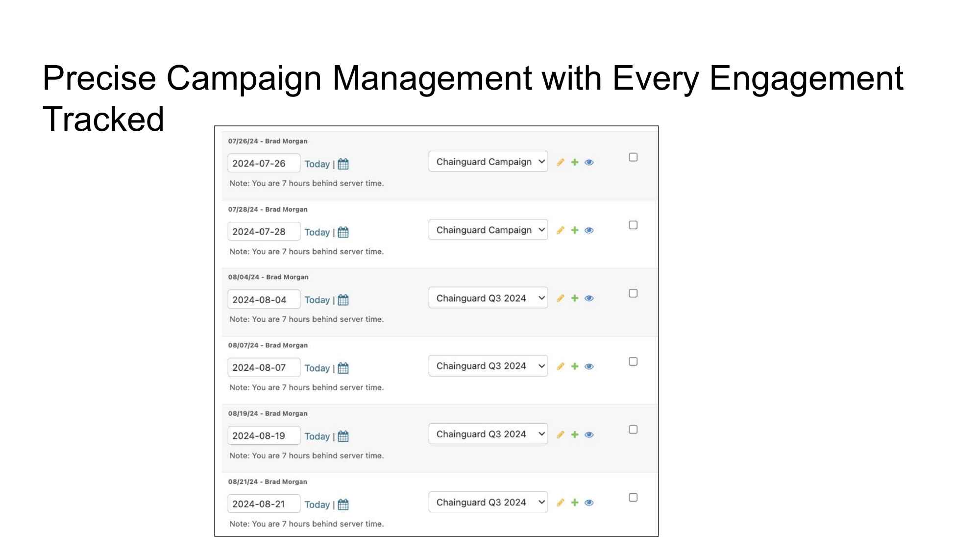This screenshot has height=551, width=980.
Task: Open calendar picker for the 2024-07-26 entry
Action: (343, 164)
